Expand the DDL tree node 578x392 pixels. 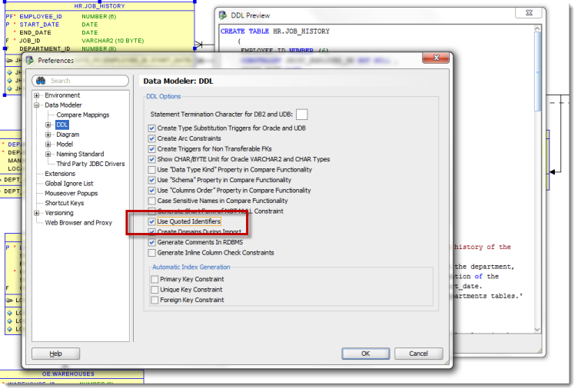48,125
